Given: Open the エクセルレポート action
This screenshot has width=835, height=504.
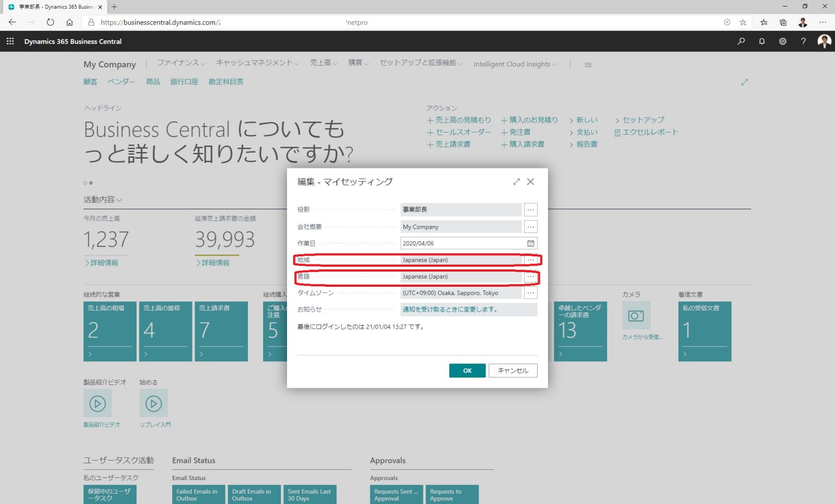Looking at the screenshot, I should coord(646,132).
